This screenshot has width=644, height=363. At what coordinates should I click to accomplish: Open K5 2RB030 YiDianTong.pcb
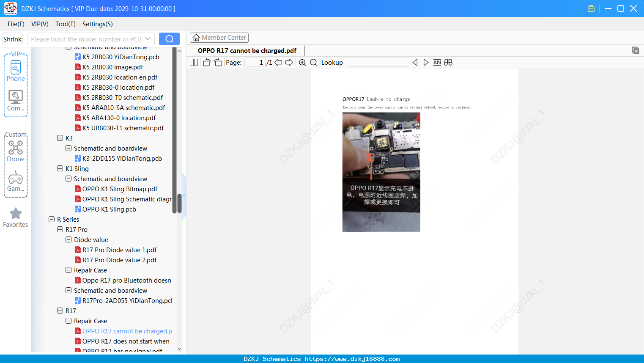121,57
